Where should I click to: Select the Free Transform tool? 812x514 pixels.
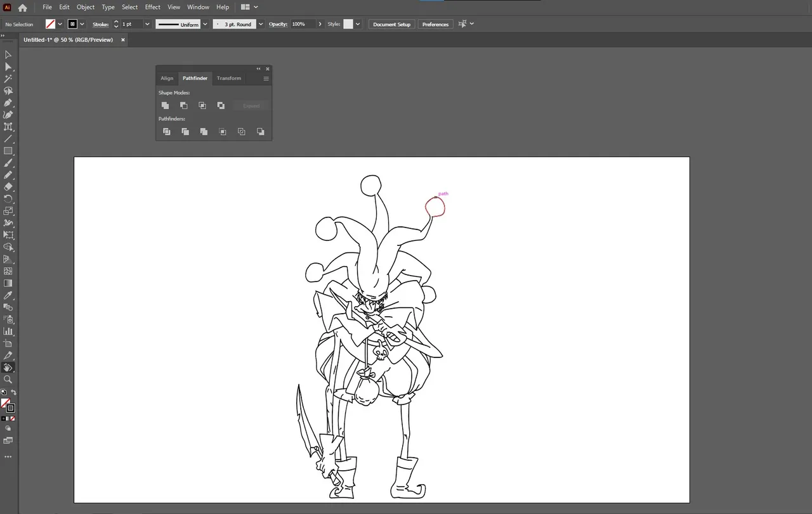8,235
